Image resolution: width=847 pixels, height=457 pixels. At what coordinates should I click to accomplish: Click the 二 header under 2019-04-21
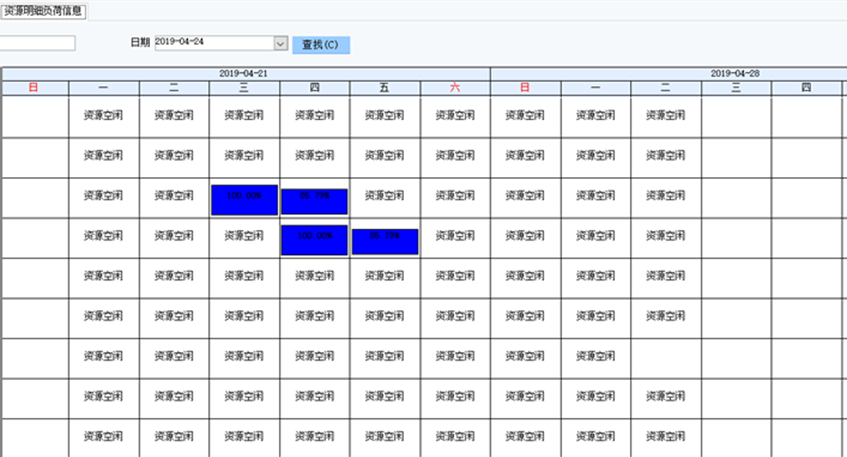tap(174, 88)
